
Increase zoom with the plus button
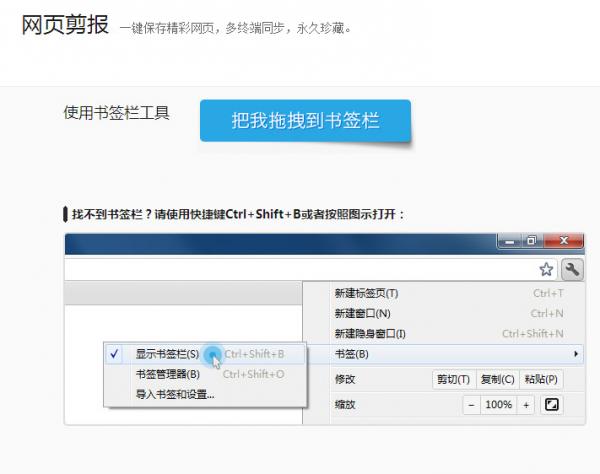pyautogui.click(x=526, y=405)
